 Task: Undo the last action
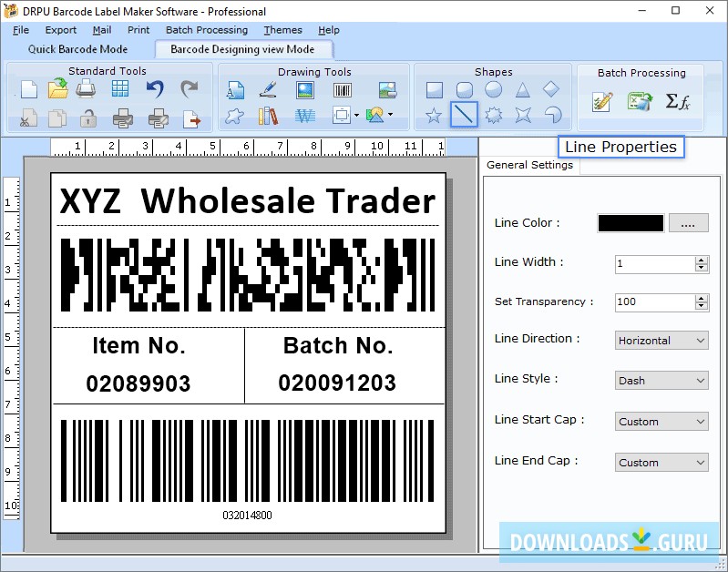tap(155, 88)
